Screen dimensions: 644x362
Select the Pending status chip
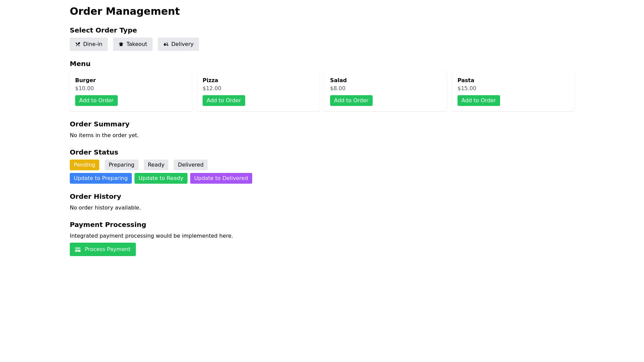click(84, 165)
